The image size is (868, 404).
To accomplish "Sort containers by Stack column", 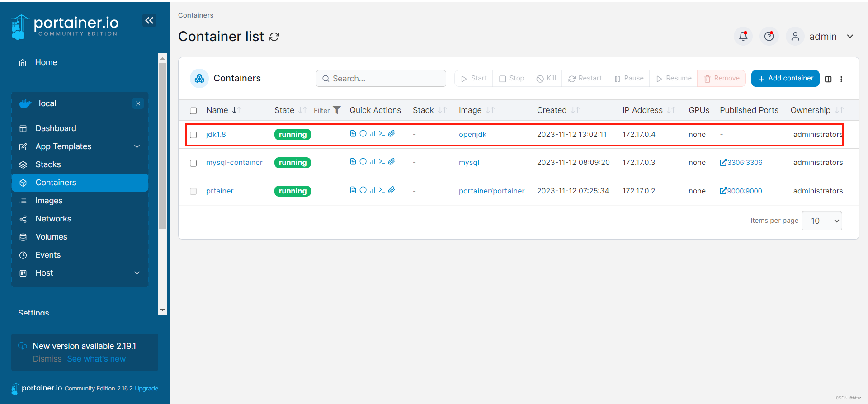I will click(x=429, y=110).
